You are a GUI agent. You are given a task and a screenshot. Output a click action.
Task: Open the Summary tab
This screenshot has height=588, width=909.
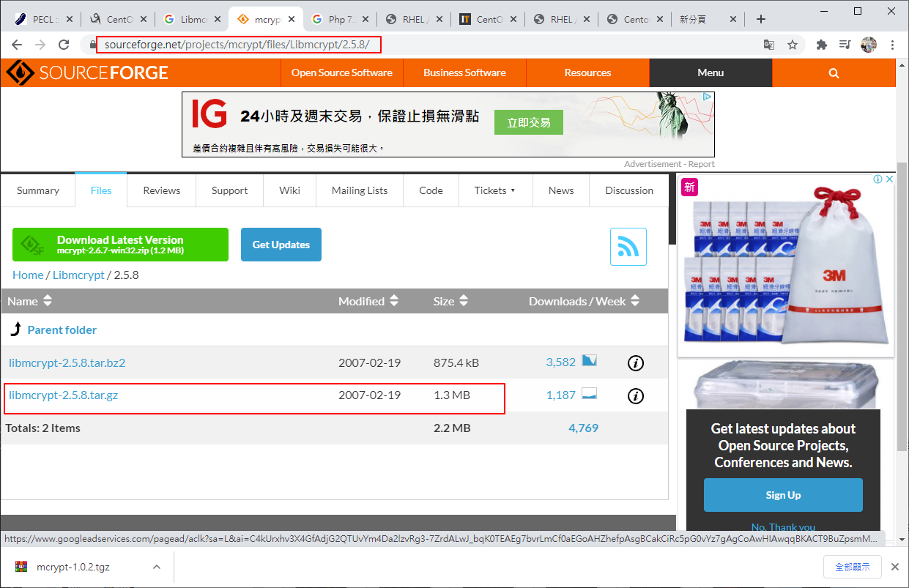[38, 190]
